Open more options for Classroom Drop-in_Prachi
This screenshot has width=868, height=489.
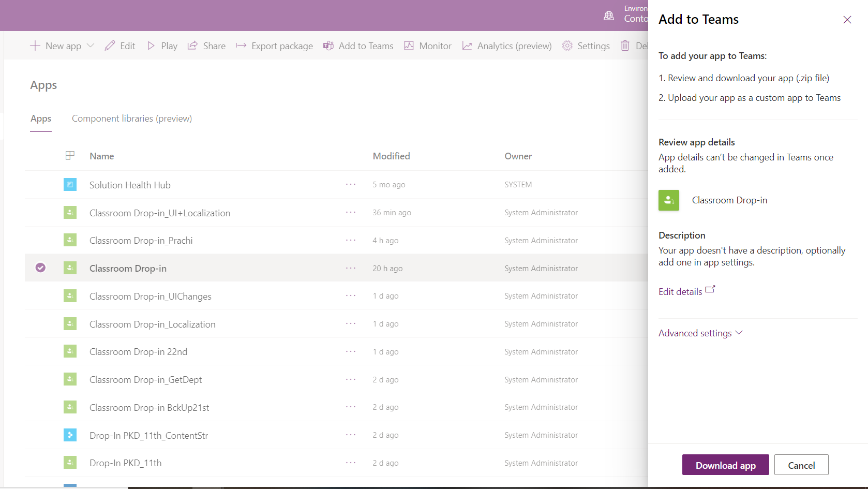(x=351, y=240)
